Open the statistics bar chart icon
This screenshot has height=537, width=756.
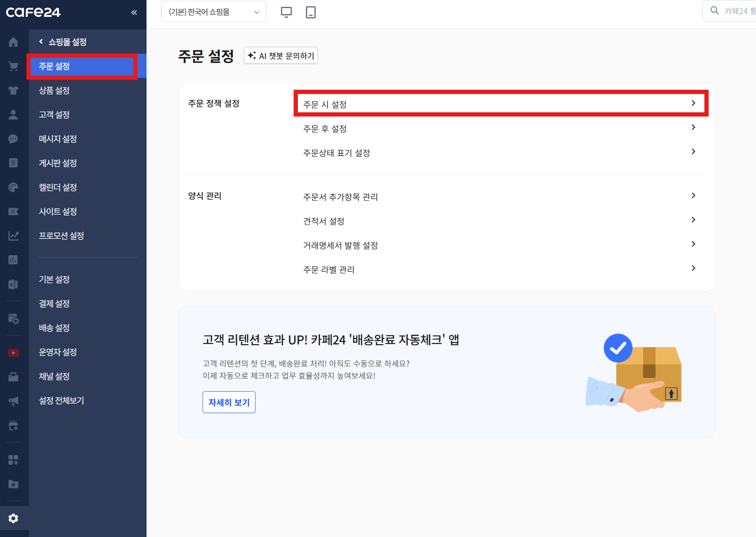13,260
